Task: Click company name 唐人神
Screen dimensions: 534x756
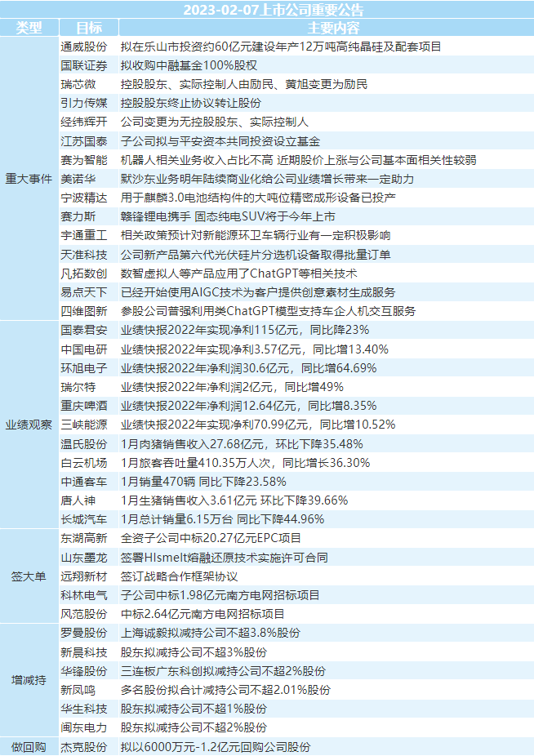Action: 78,500
